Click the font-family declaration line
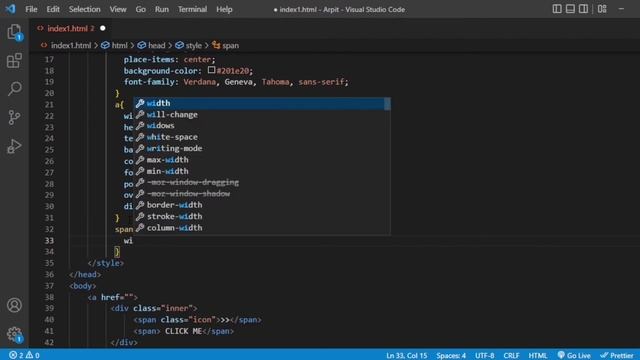640x360 pixels. pyautogui.click(x=236, y=82)
